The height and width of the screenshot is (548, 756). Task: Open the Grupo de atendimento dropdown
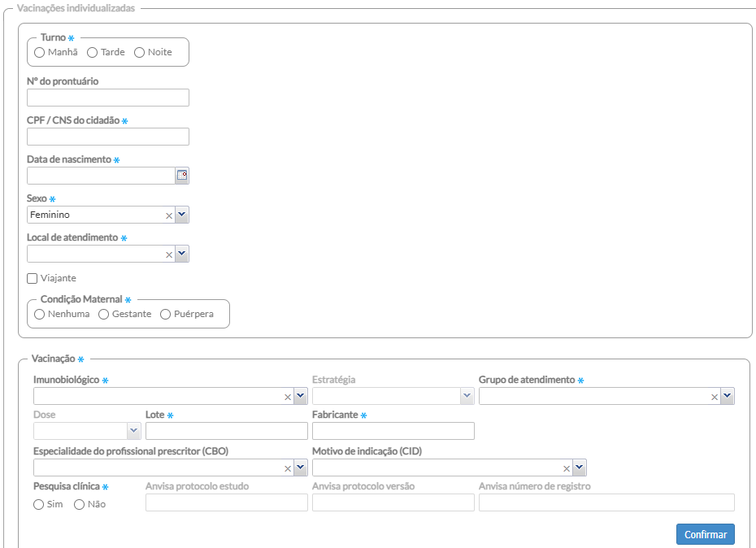pyautogui.click(x=728, y=396)
